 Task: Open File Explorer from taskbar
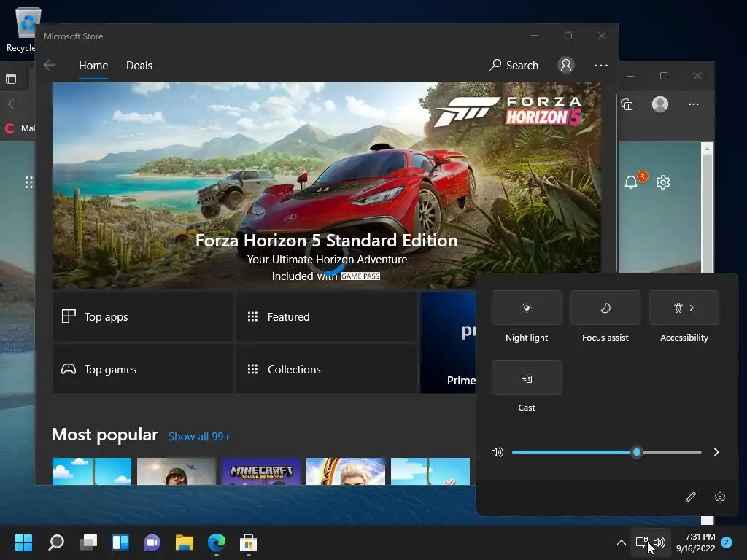point(185,542)
